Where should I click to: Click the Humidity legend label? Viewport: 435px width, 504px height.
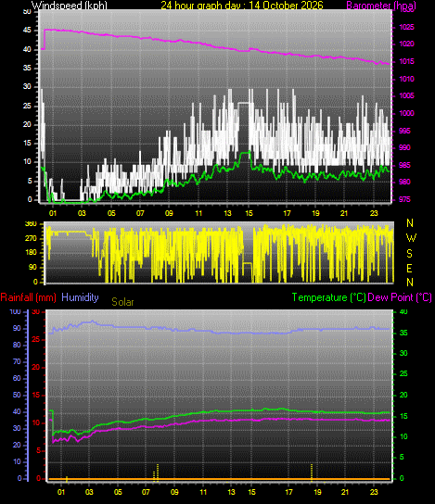pyautogui.click(x=80, y=297)
